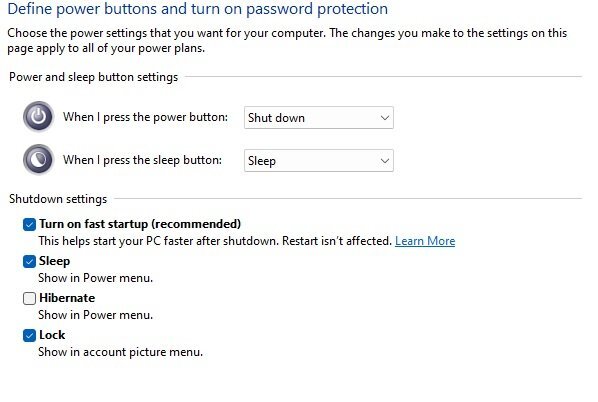Screen dimensions: 598x402
Task: Click the Power and sleep button settings heading
Action: click(x=93, y=77)
